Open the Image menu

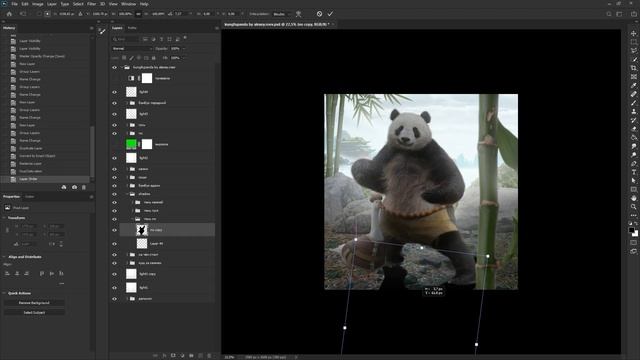tap(38, 4)
